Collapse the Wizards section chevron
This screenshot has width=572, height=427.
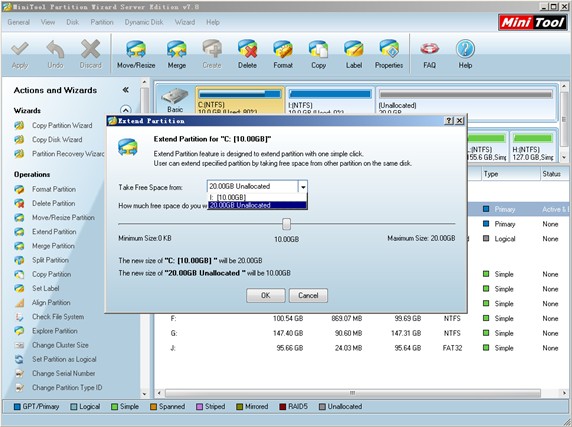click(125, 110)
